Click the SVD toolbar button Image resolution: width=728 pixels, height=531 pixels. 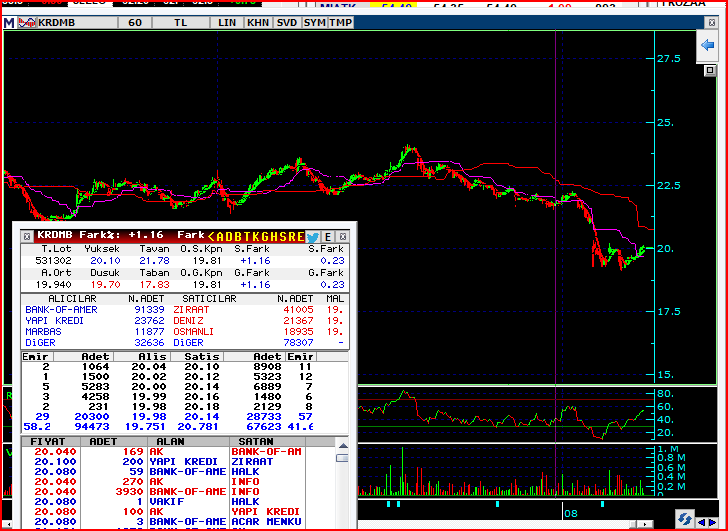[286, 22]
